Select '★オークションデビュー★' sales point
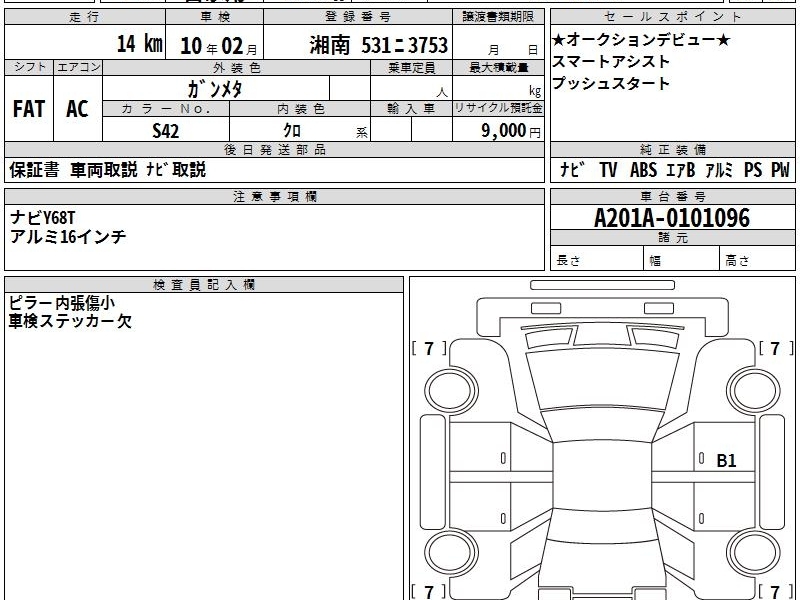The height and width of the screenshot is (600, 800). coord(641,40)
